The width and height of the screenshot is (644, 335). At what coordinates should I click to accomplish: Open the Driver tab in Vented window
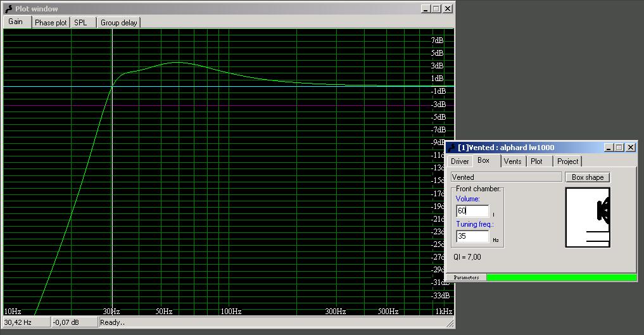pyautogui.click(x=460, y=161)
